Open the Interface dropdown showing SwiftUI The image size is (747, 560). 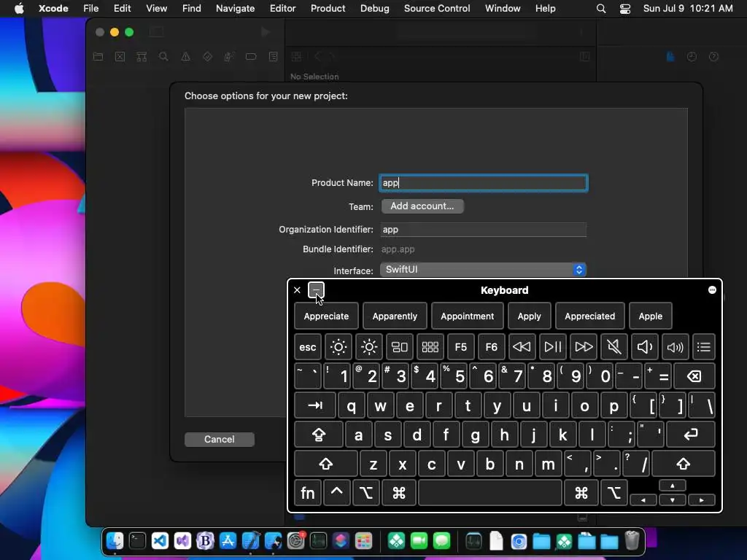pos(483,270)
